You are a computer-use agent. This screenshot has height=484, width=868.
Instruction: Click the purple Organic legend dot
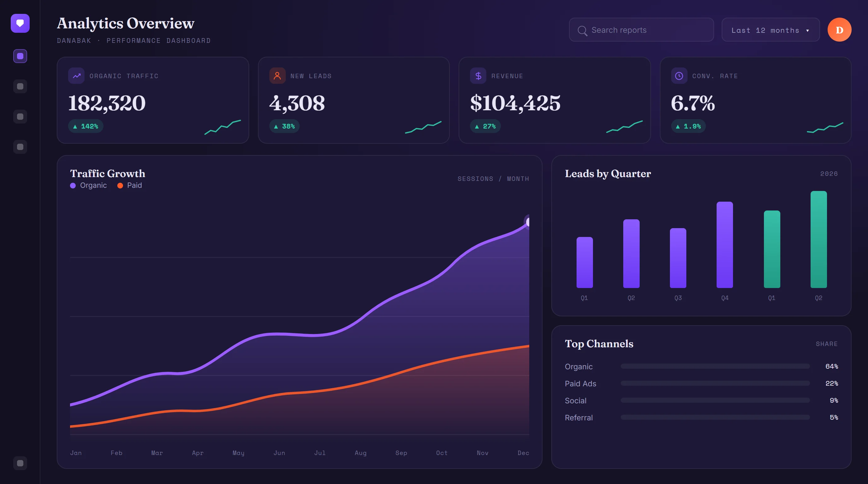[73, 186]
